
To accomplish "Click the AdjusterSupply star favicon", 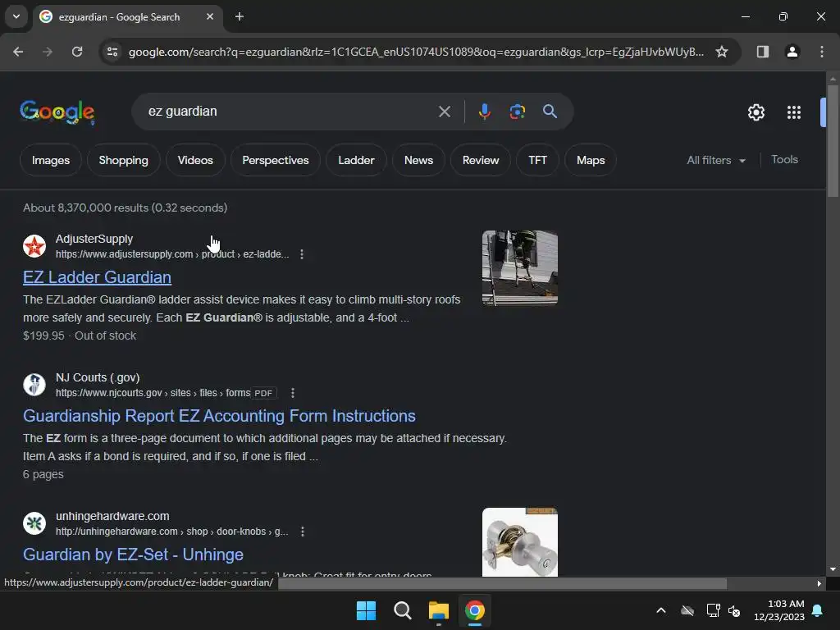I will click(x=34, y=246).
